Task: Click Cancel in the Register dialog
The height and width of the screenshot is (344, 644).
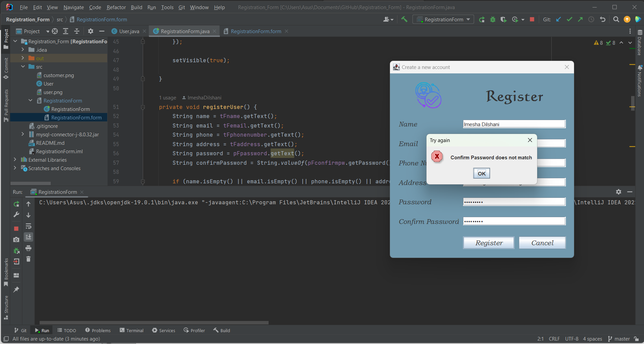Action: pos(542,243)
